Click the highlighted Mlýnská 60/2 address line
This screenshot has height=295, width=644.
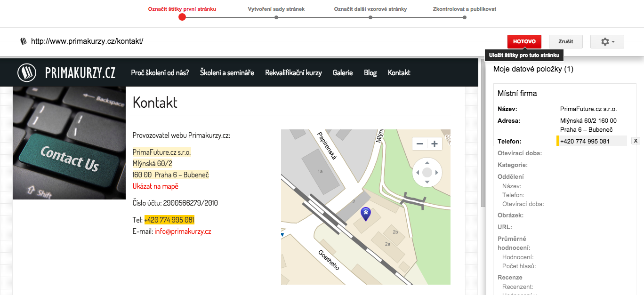[153, 164]
